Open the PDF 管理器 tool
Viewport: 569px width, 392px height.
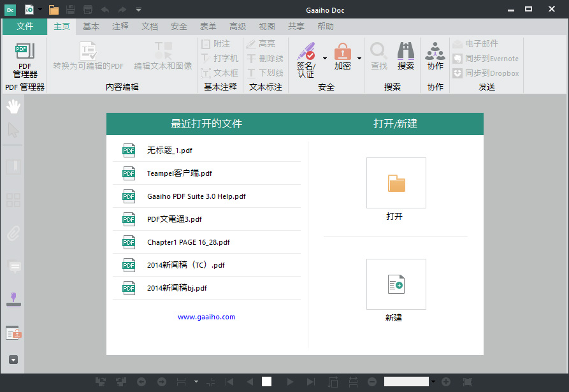pos(25,61)
